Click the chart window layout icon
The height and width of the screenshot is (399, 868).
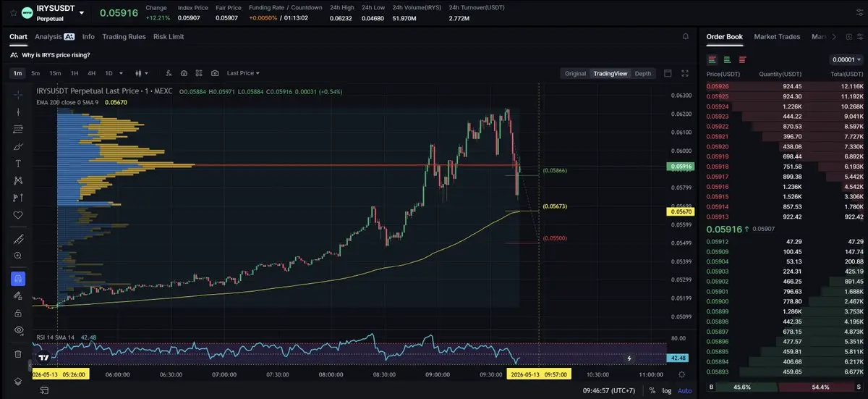668,73
